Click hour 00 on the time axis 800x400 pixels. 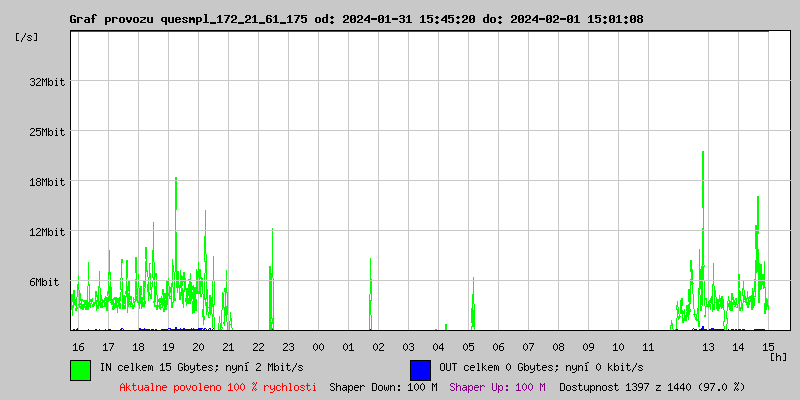tap(318, 347)
